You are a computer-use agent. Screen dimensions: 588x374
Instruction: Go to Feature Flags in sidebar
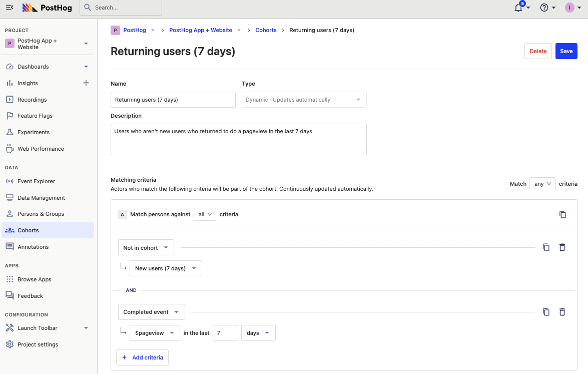coord(35,116)
